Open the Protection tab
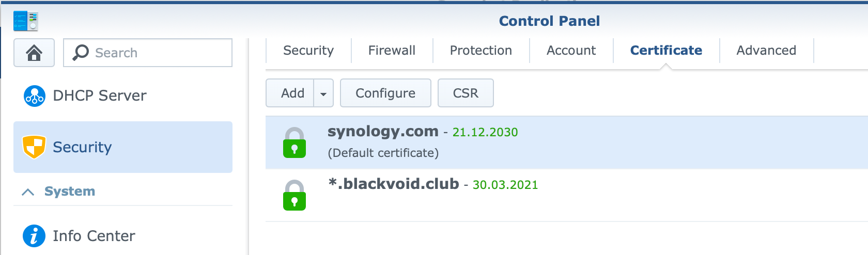This screenshot has width=868, height=255. [481, 51]
